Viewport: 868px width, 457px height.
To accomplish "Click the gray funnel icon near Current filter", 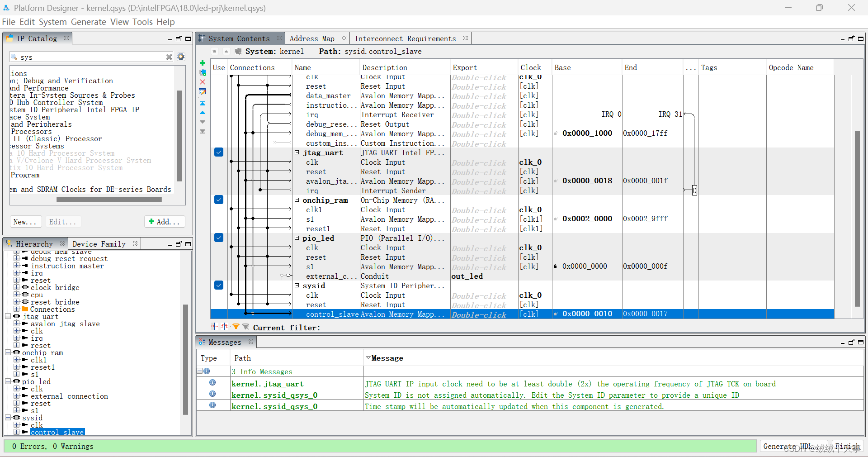I will pos(245,326).
